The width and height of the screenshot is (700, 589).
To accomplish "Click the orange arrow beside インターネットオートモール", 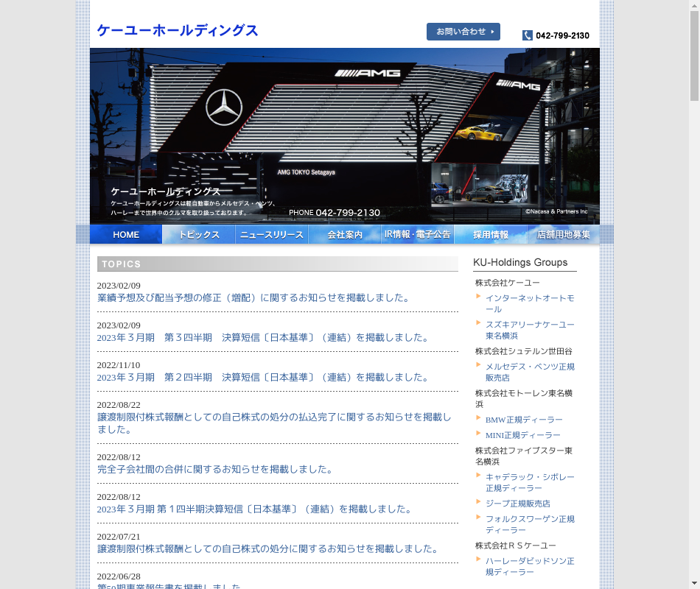I will point(478,296).
